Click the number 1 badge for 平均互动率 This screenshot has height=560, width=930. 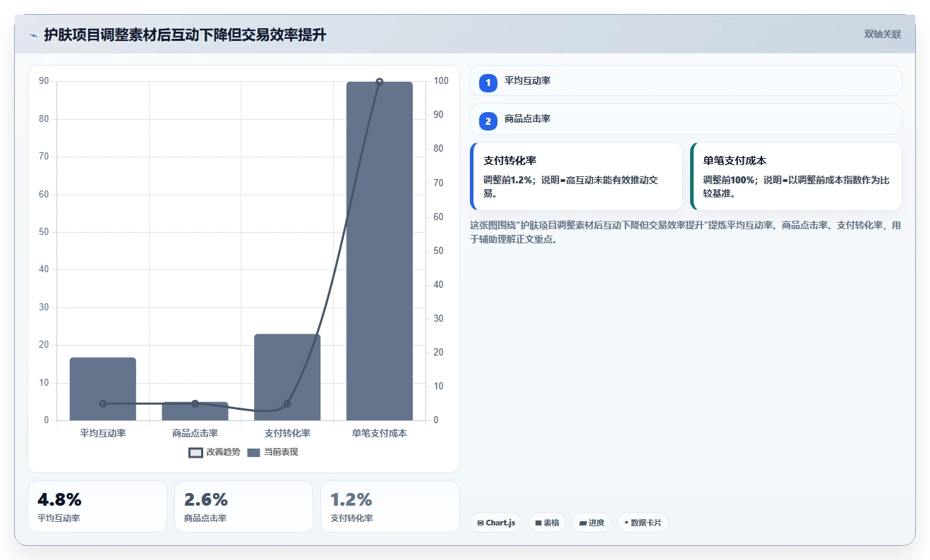(x=488, y=83)
